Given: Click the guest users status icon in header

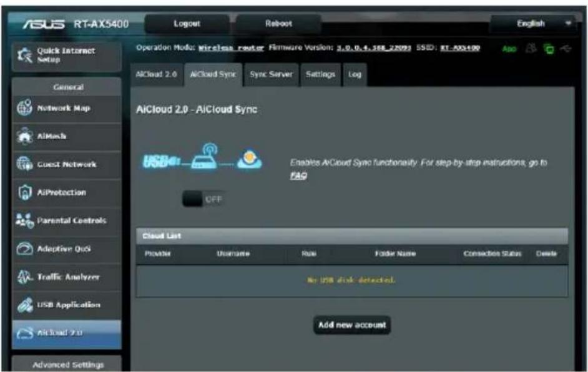Looking at the screenshot, I should click(x=531, y=49).
